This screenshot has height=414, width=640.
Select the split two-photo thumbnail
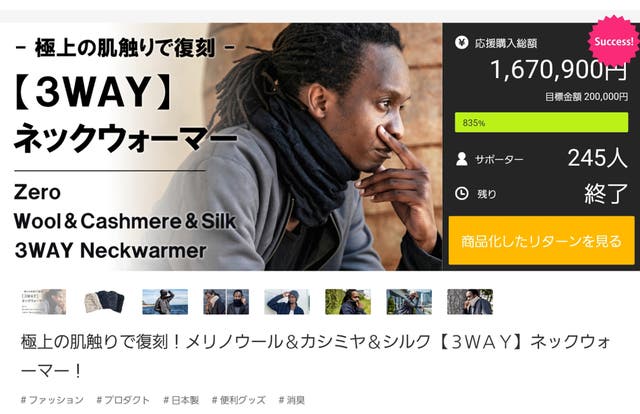click(226, 301)
